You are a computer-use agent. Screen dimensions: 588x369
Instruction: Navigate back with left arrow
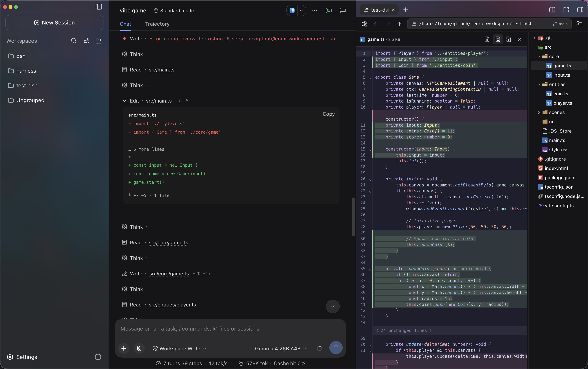click(376, 24)
